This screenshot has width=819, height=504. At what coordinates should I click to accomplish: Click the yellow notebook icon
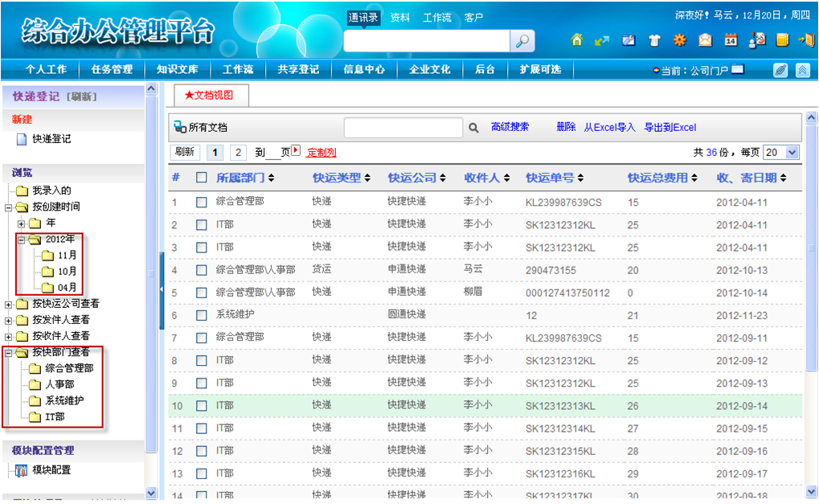click(x=782, y=39)
